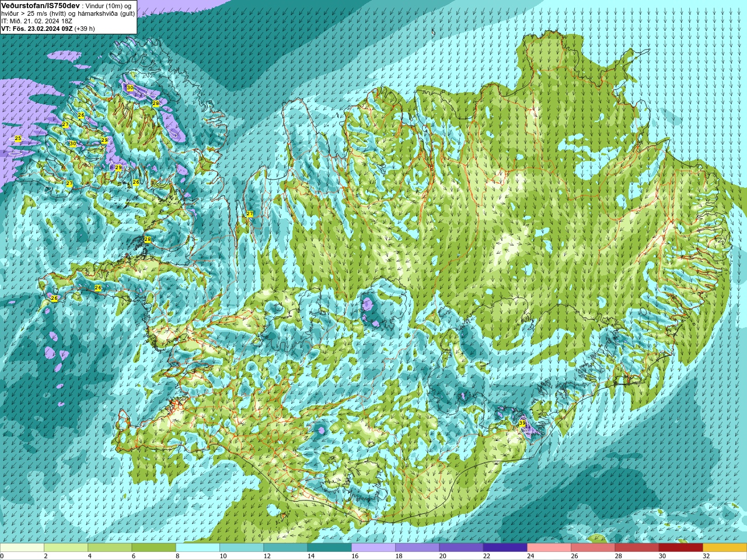
Task: Select the IT: Mið. 21. 02. 2024 18Z line
Action: coord(37,21)
